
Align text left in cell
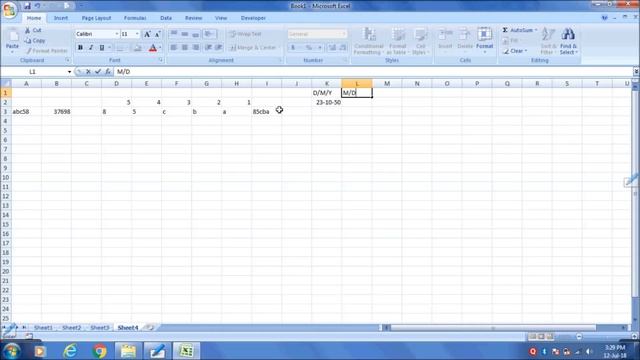(x=174, y=48)
